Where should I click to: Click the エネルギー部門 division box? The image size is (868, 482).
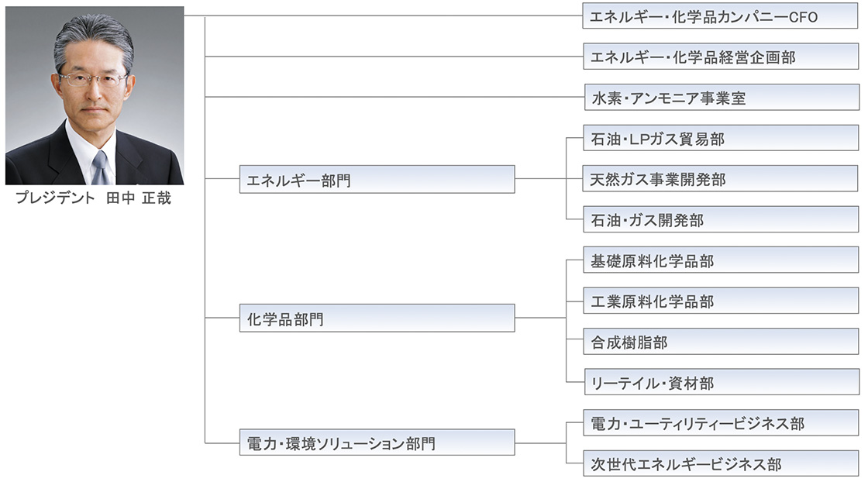[377, 179]
